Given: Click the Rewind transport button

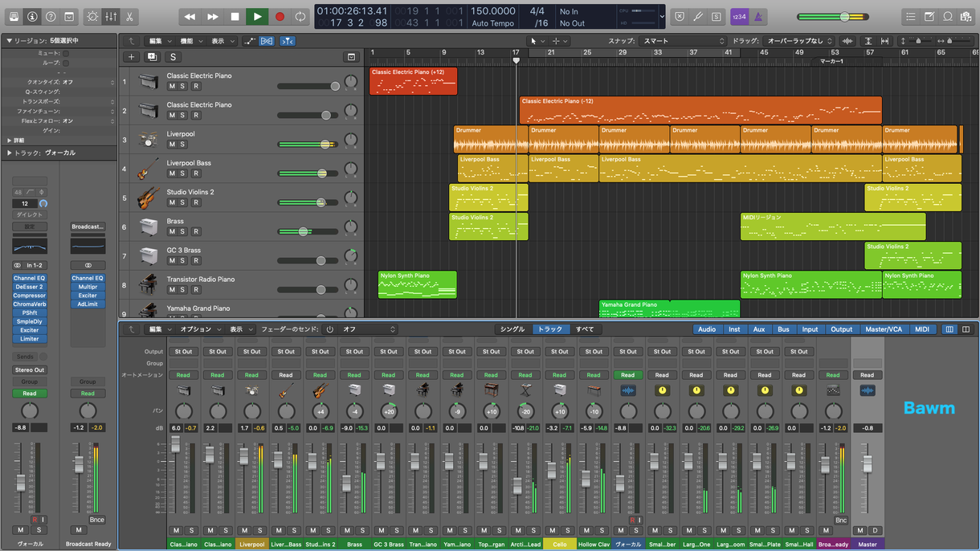Looking at the screenshot, I should (190, 17).
